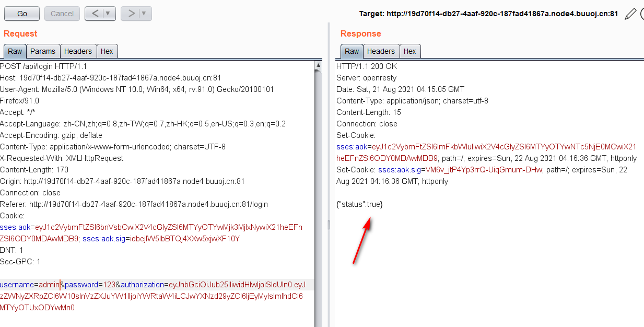Switch to the Request Params tab

[x=43, y=51]
